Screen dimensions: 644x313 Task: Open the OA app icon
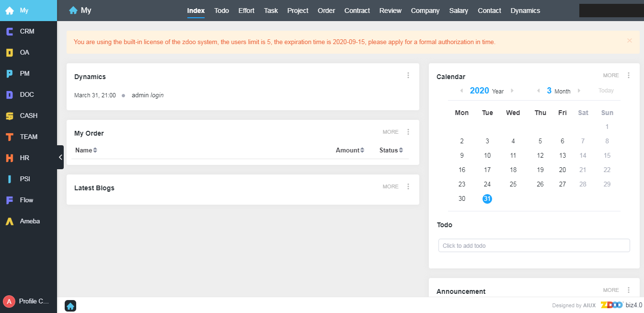10,53
